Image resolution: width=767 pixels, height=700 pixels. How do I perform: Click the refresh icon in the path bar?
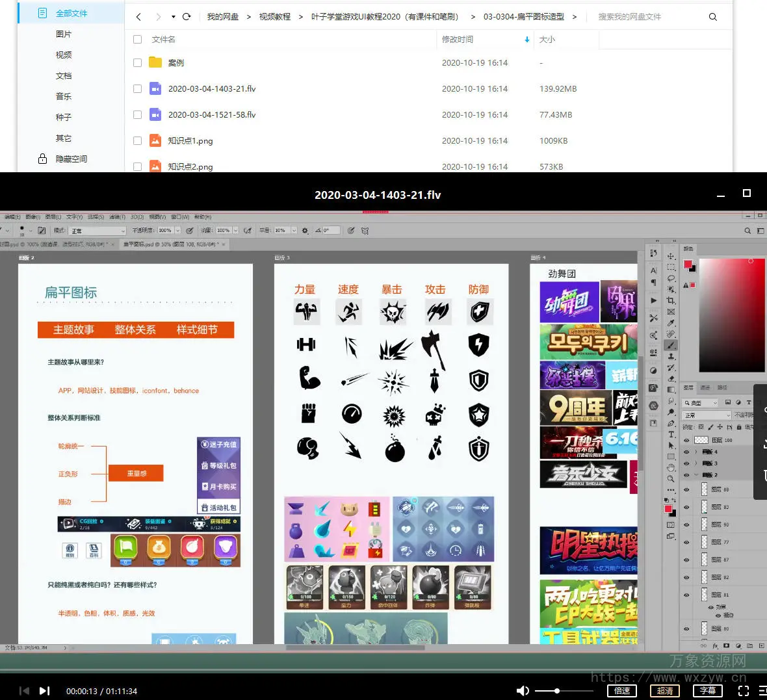point(187,17)
